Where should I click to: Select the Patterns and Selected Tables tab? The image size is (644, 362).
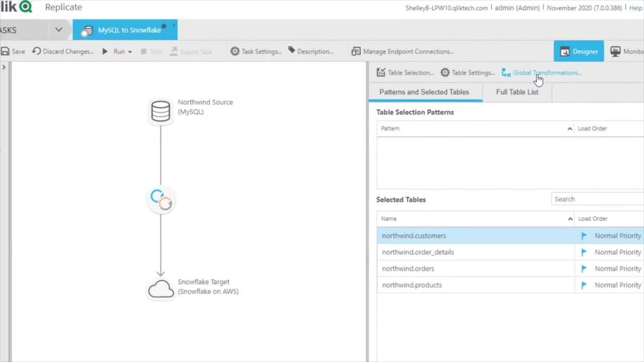(424, 92)
